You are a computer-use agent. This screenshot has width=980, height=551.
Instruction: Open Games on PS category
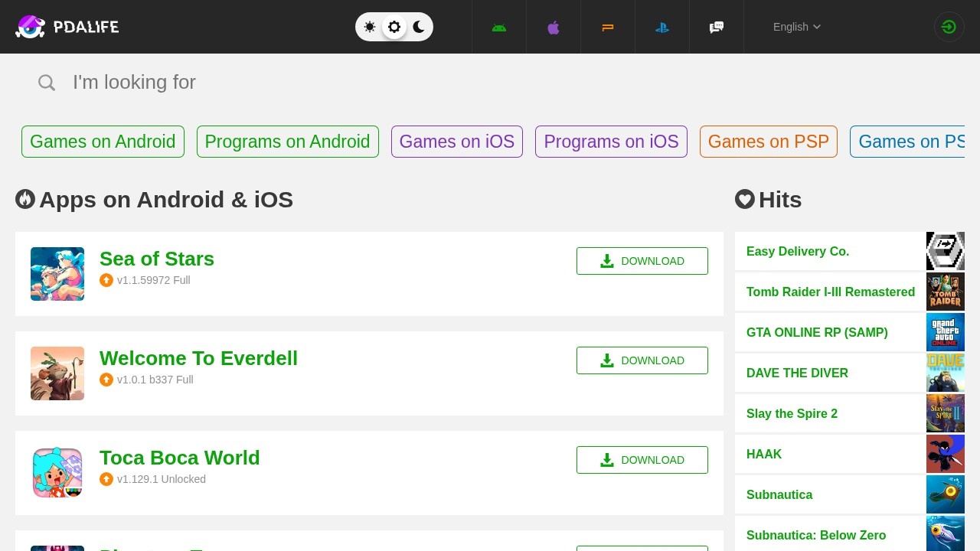click(907, 142)
